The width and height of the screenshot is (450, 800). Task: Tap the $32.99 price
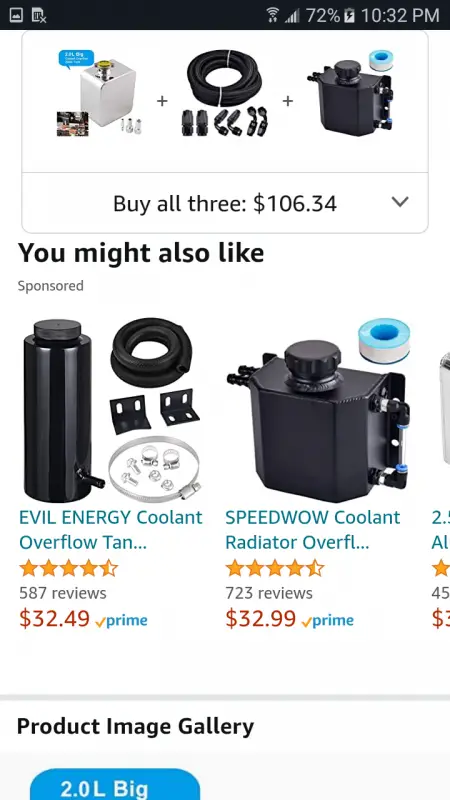tap(261, 619)
